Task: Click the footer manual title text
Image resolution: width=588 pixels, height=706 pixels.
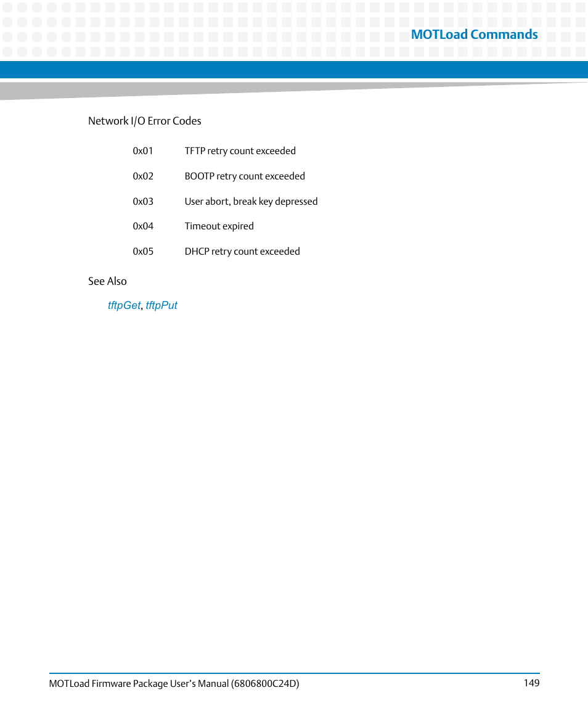Action: coord(174,683)
